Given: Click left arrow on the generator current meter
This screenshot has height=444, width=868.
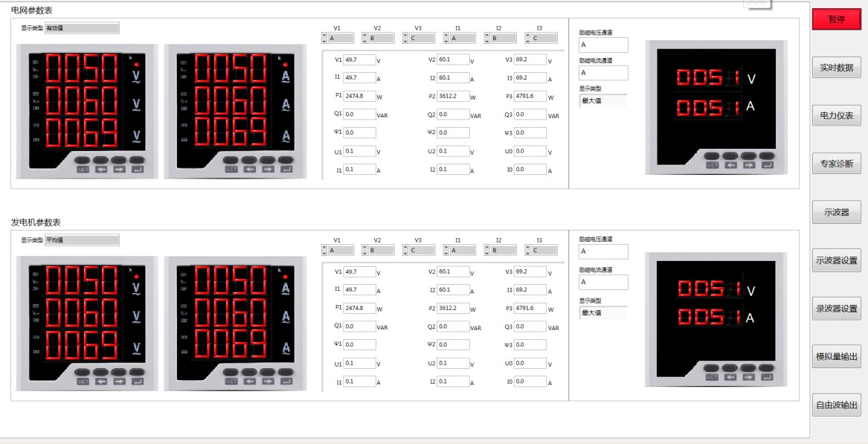Looking at the screenshot, I should [x=250, y=382].
